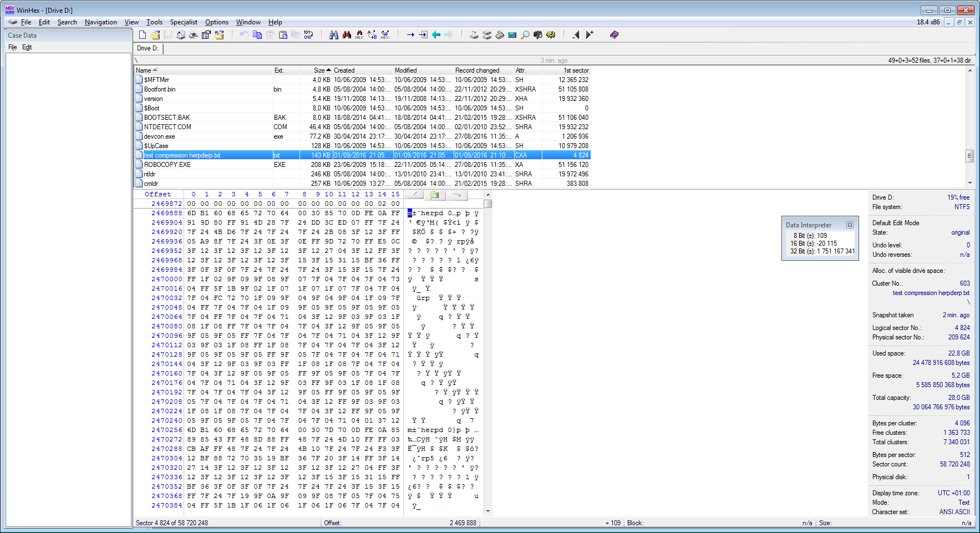Open the Options menu

[x=217, y=22]
